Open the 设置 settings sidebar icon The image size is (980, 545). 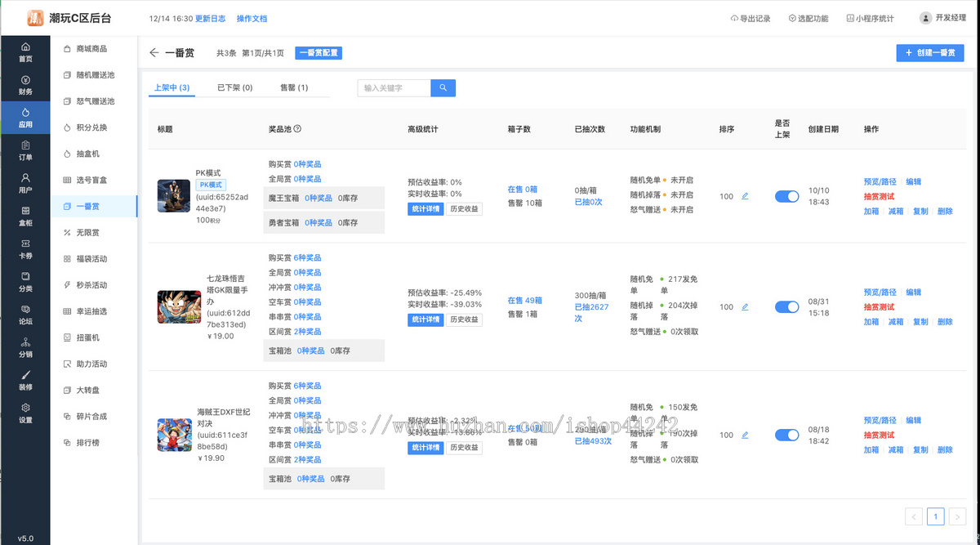click(x=25, y=408)
